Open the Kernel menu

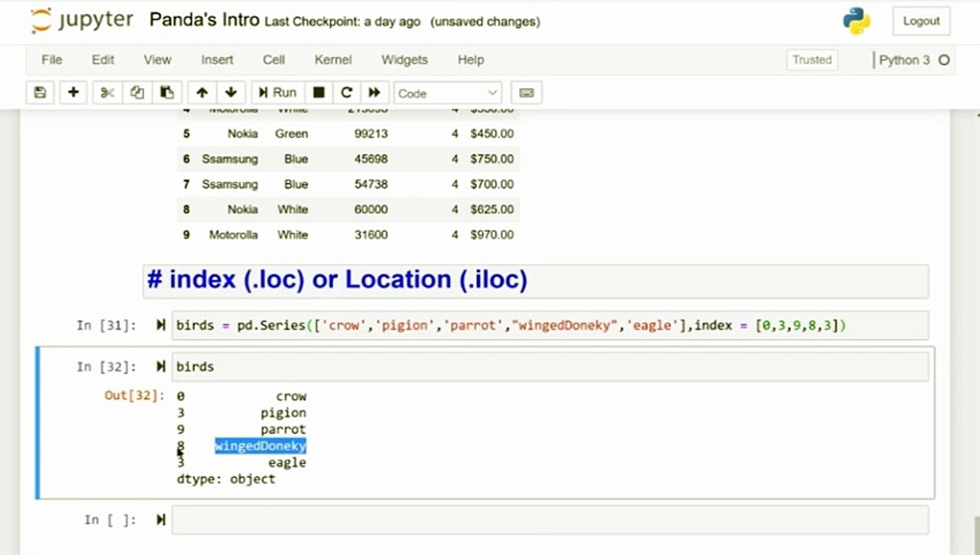pos(333,59)
